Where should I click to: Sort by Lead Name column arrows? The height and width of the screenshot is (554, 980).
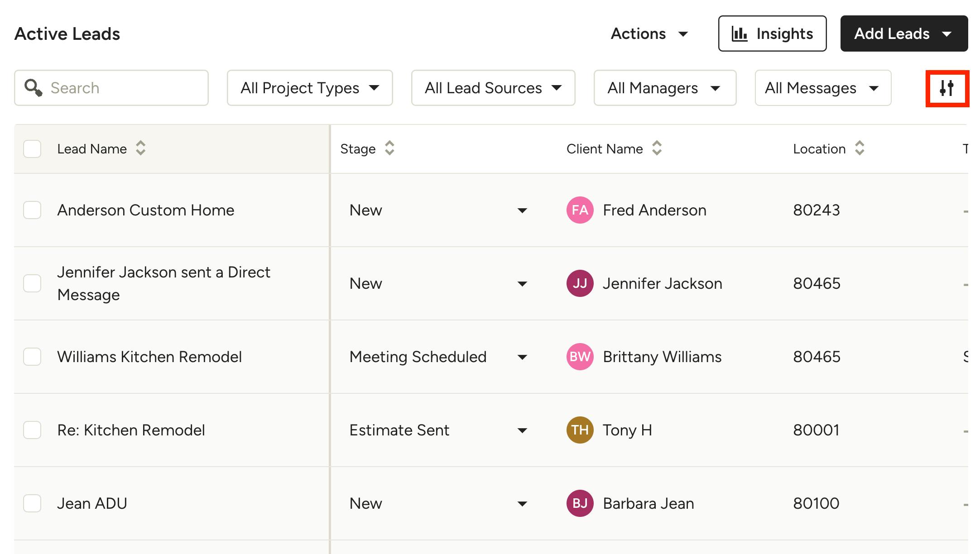(141, 148)
